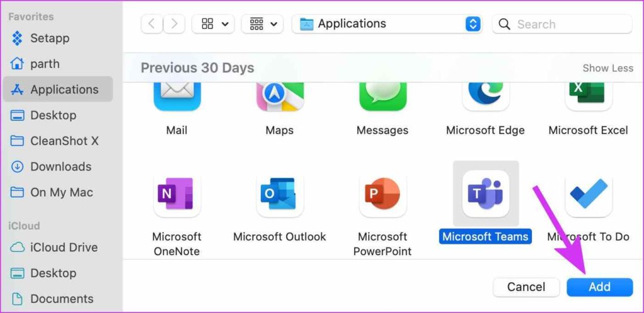
Task: Click the Microsoft Teams label
Action: pos(486,237)
